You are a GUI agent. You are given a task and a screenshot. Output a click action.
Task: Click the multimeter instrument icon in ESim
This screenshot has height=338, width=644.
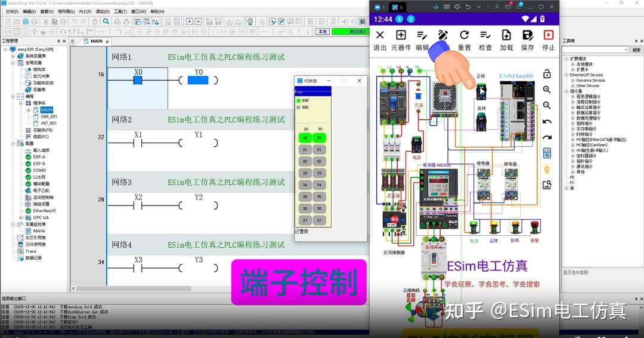(x=547, y=153)
